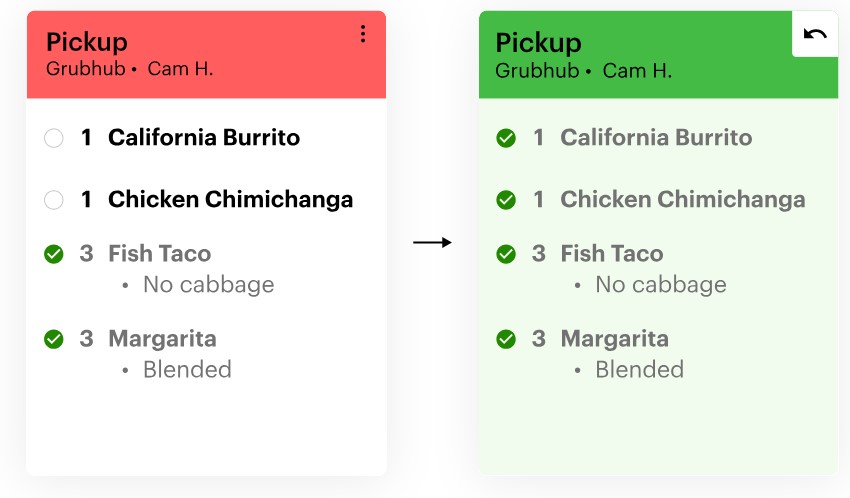This screenshot has height=498, width=850.
Task: Uncheck Fish Taco on the green ticket
Action: click(x=506, y=254)
